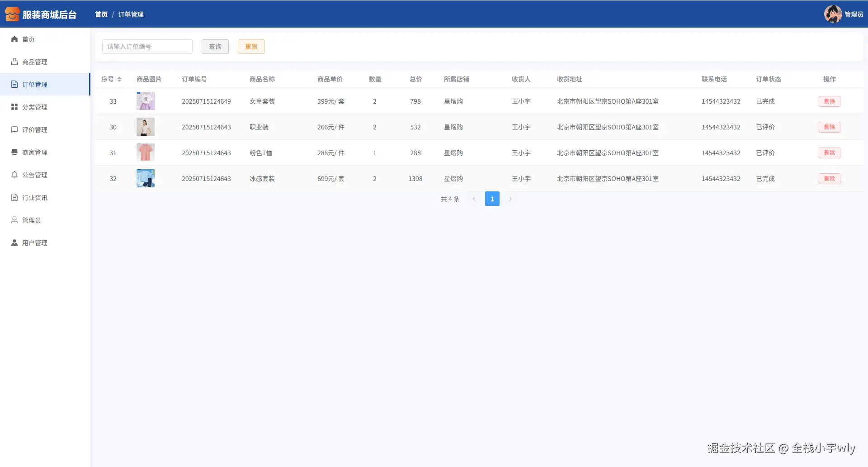868x467 pixels.
Task: Open 评价管理 in the sidebar menu
Action: coord(45,129)
